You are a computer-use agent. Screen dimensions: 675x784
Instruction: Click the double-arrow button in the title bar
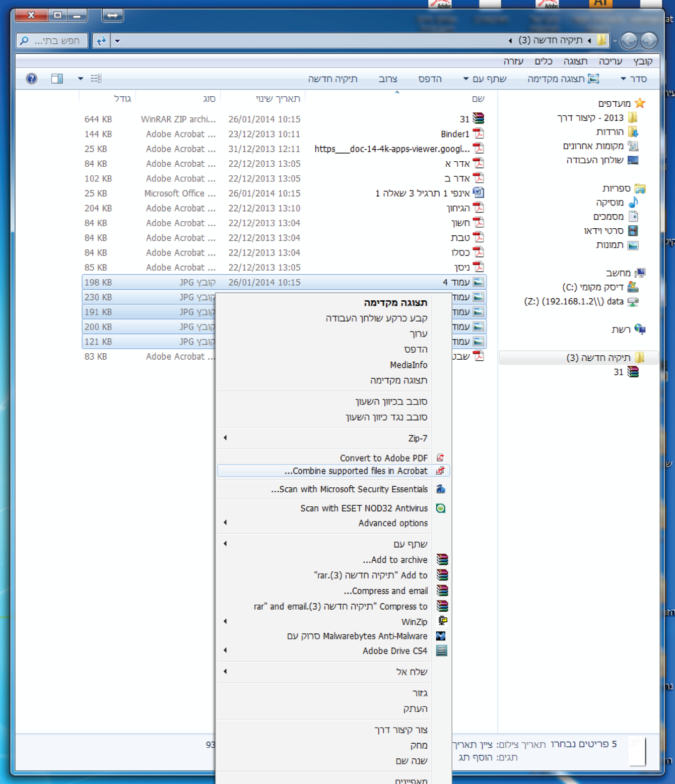coord(112,16)
